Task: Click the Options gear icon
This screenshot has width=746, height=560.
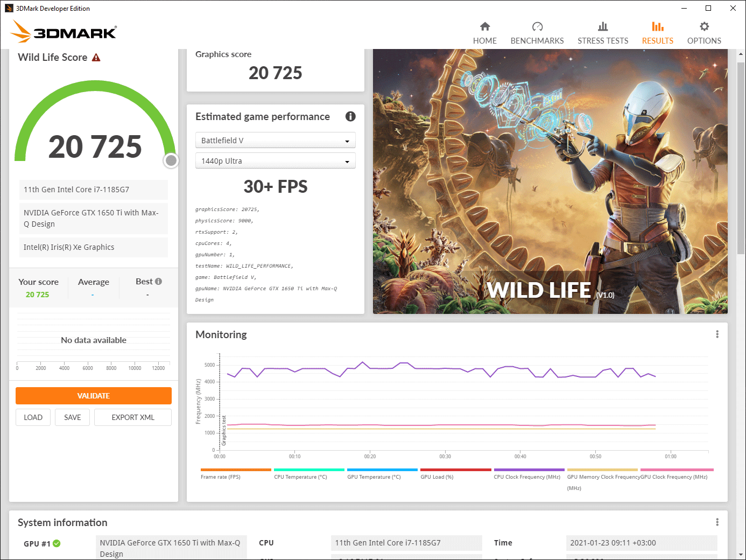Action: click(x=704, y=26)
